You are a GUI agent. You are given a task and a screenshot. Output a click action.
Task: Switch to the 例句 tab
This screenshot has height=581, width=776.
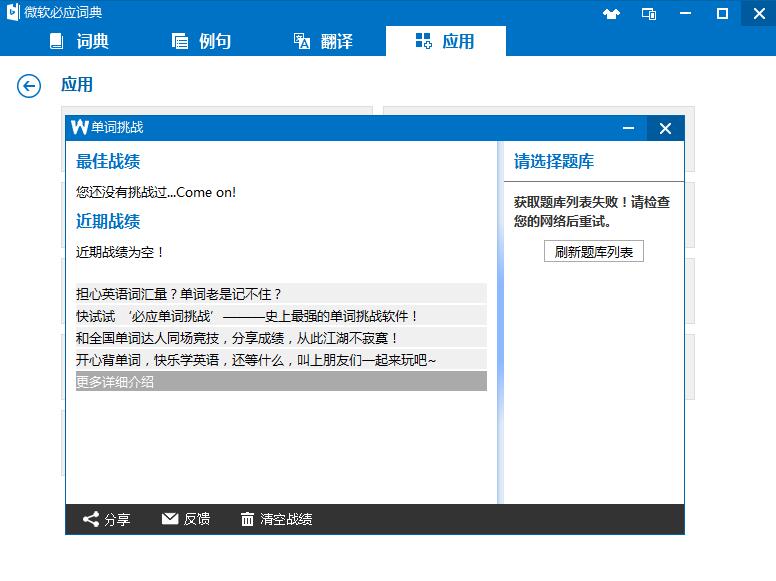click(x=201, y=41)
